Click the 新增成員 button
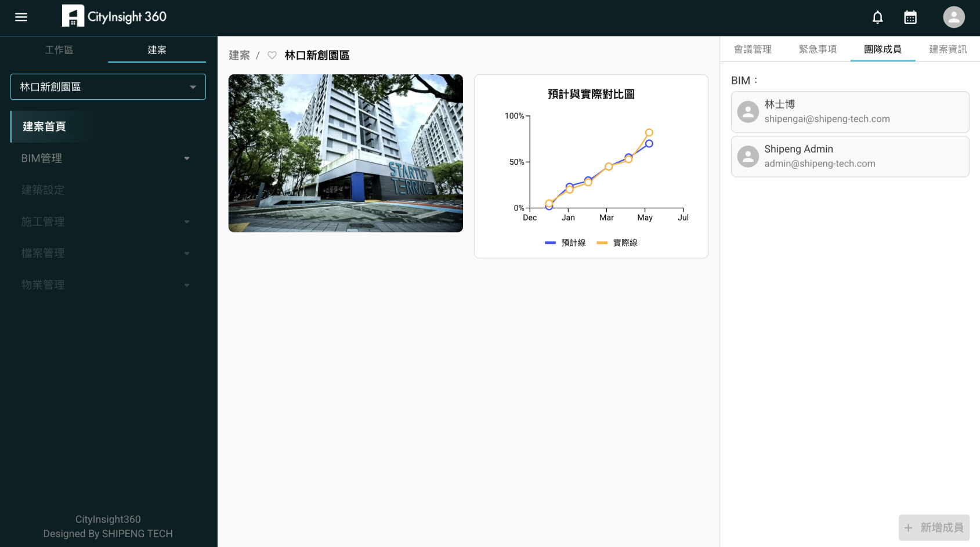The height and width of the screenshot is (547, 980). [934, 527]
